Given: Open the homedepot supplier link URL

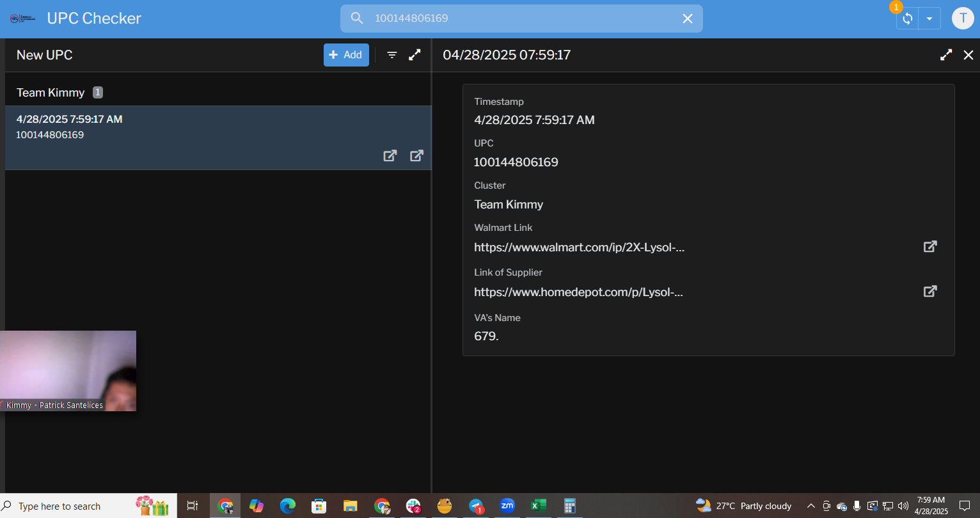Looking at the screenshot, I should [x=579, y=292].
